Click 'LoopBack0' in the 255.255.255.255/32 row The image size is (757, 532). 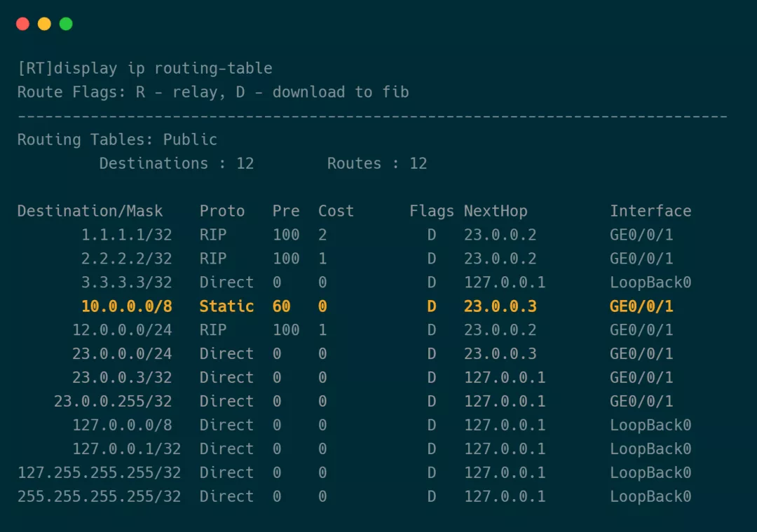click(650, 496)
